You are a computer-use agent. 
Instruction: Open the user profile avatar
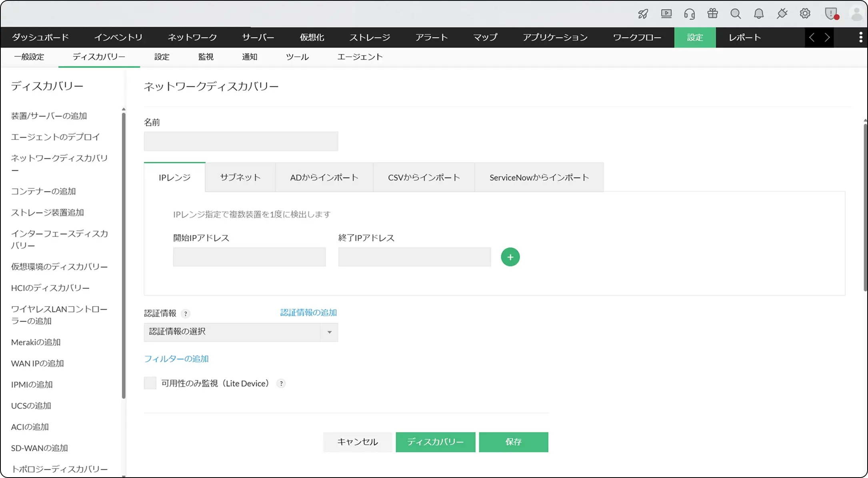click(x=856, y=14)
